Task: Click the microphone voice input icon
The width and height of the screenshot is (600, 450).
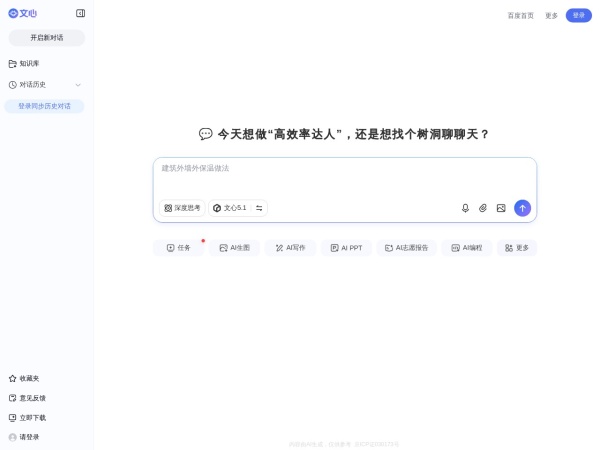Action: 465,208
